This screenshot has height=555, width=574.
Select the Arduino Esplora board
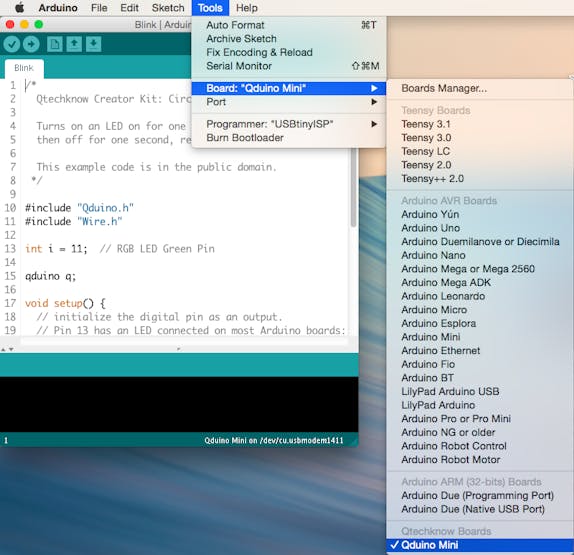[480, 323]
